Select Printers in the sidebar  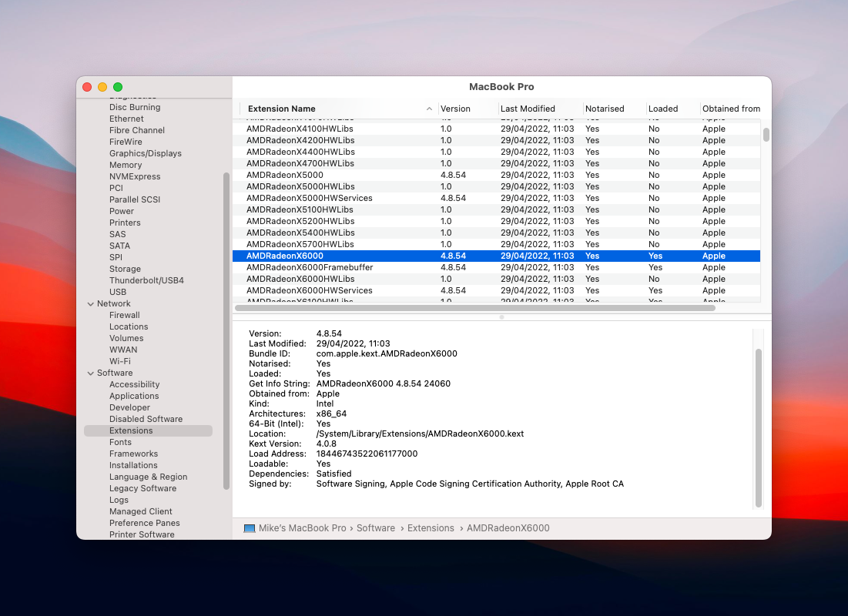[x=125, y=223]
